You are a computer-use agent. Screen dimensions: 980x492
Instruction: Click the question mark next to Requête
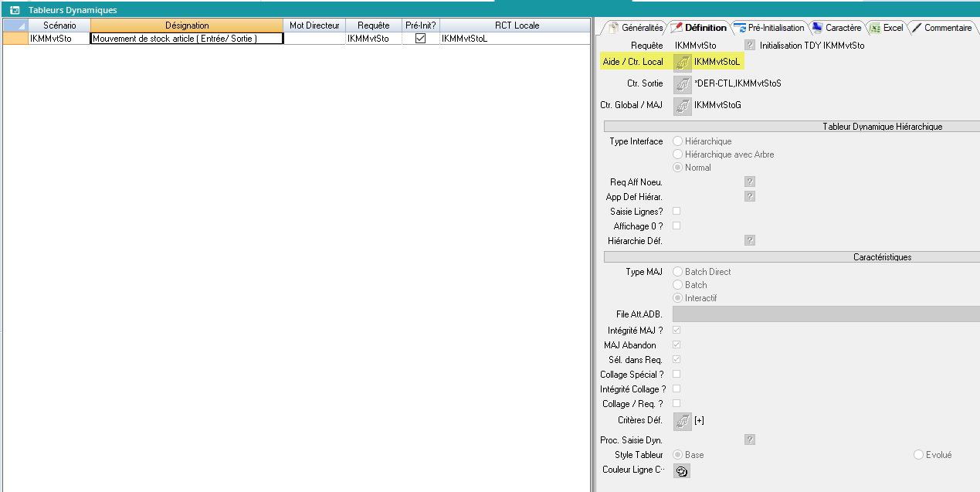click(749, 46)
